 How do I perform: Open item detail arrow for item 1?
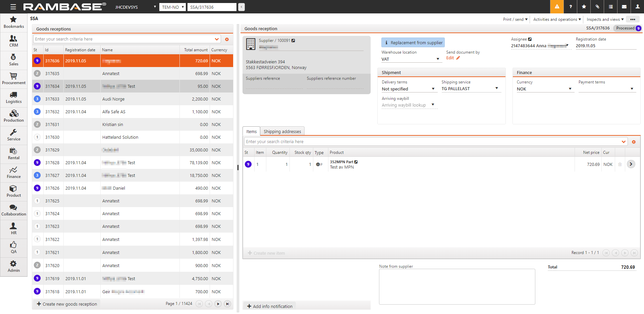[631, 164]
